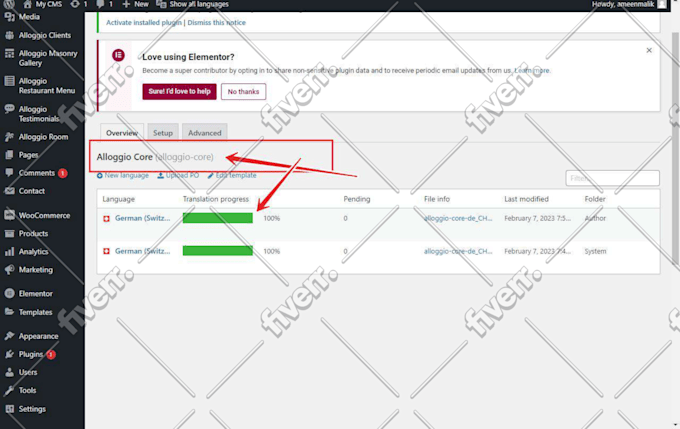Open Media in the sidebar
This screenshot has height=429, width=680.
[x=29, y=17]
